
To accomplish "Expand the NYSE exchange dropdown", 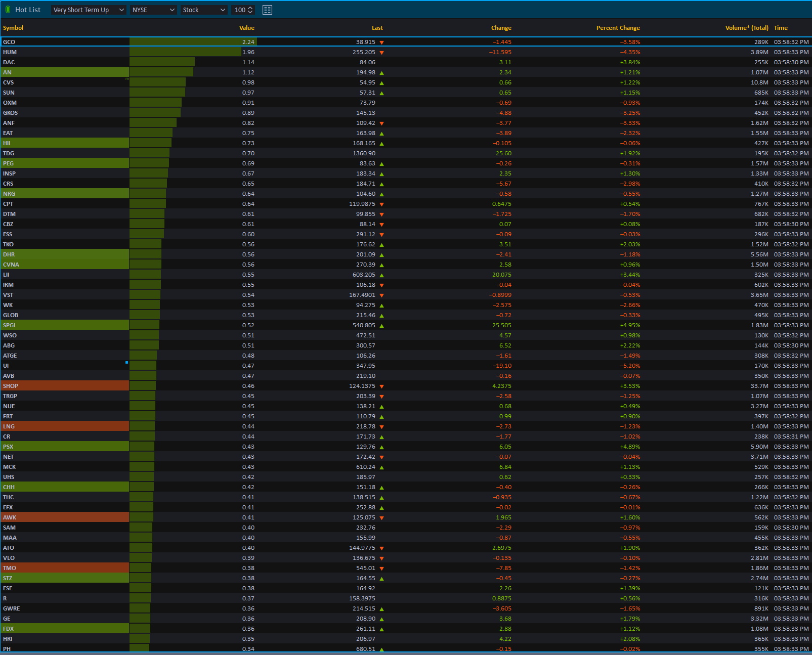I will click(153, 10).
